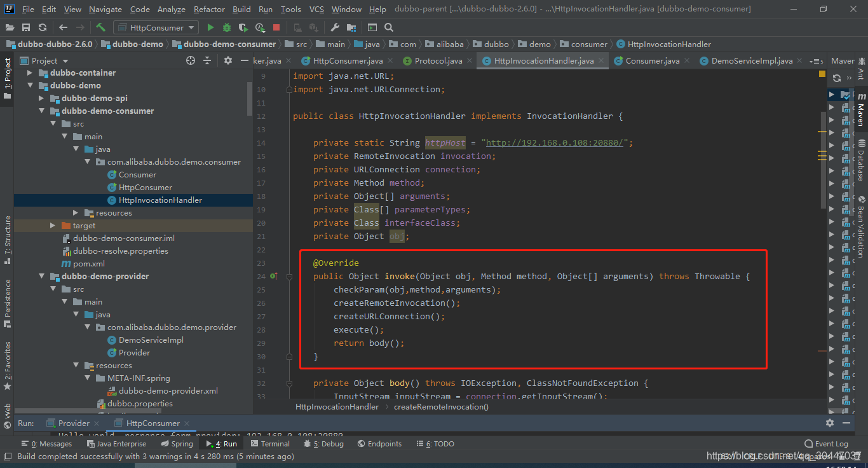
Task: Select pom.xml in the project tree
Action: tap(89, 263)
